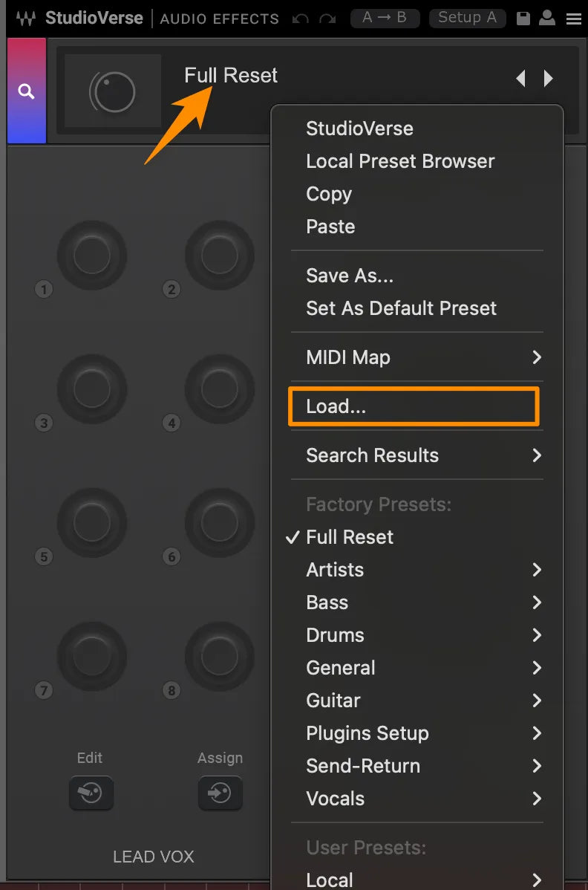Viewport: 588px width, 890px height.
Task: Click the magnifier search icon
Action: pos(27,91)
